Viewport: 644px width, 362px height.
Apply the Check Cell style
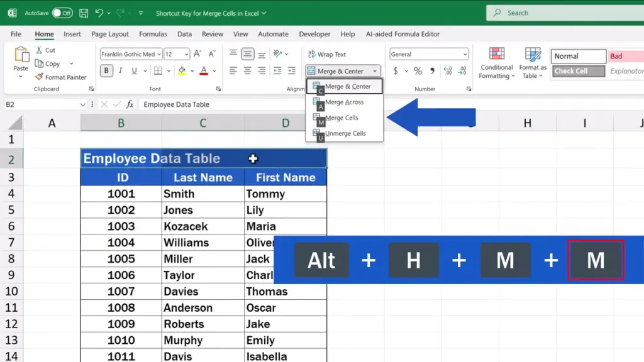579,71
